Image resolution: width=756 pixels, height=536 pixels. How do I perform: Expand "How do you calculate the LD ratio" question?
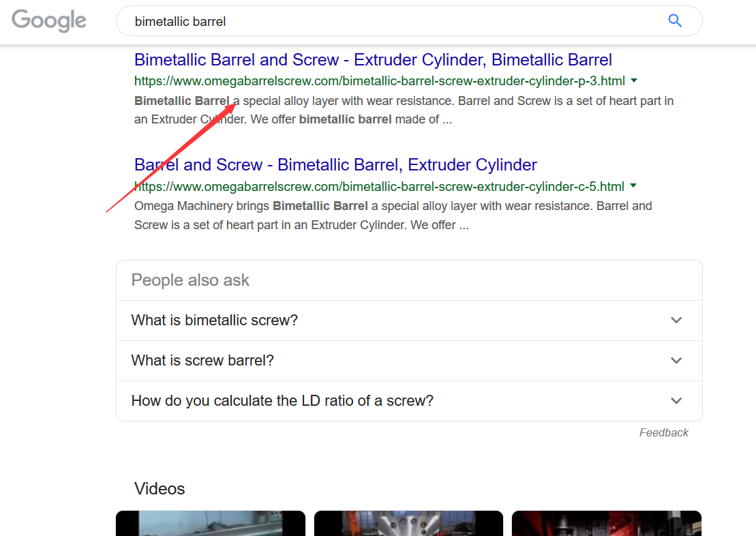(x=409, y=400)
